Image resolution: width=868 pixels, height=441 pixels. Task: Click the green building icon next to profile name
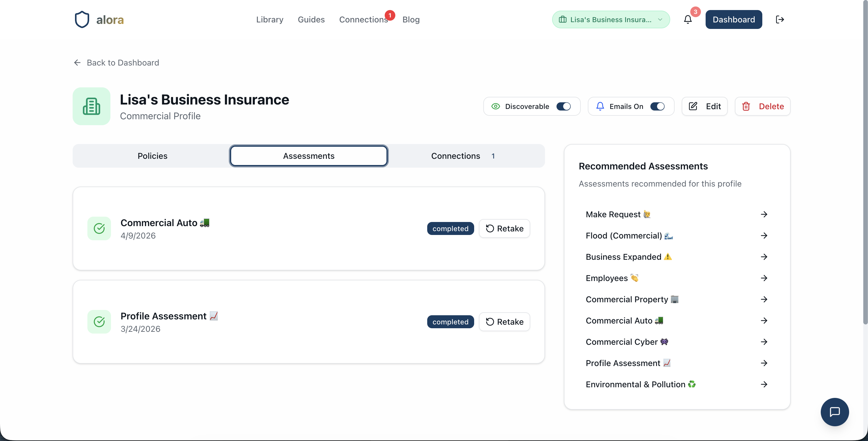[x=91, y=106]
